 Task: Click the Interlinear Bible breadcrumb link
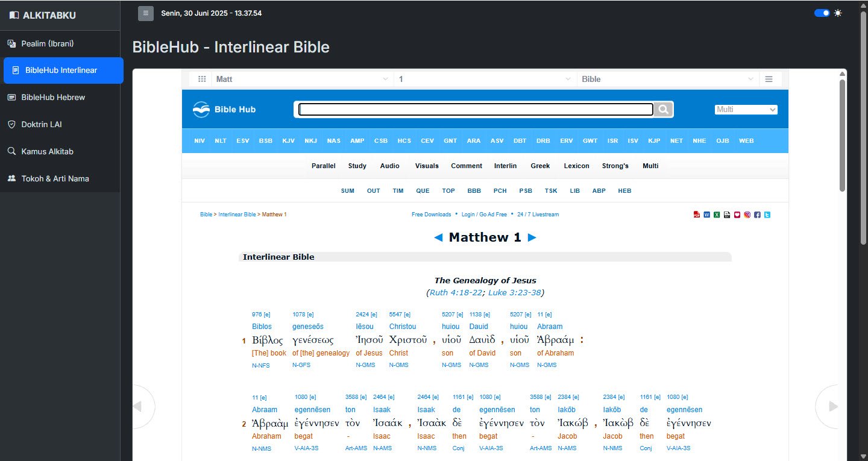(x=237, y=215)
